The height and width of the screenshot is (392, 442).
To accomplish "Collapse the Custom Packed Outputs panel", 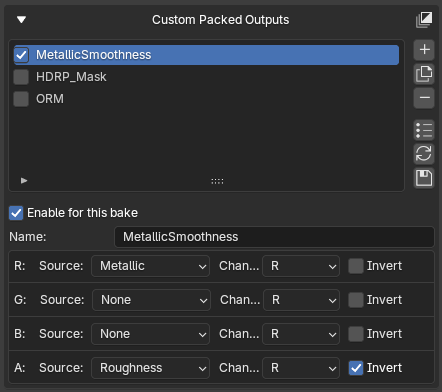I will [22, 20].
